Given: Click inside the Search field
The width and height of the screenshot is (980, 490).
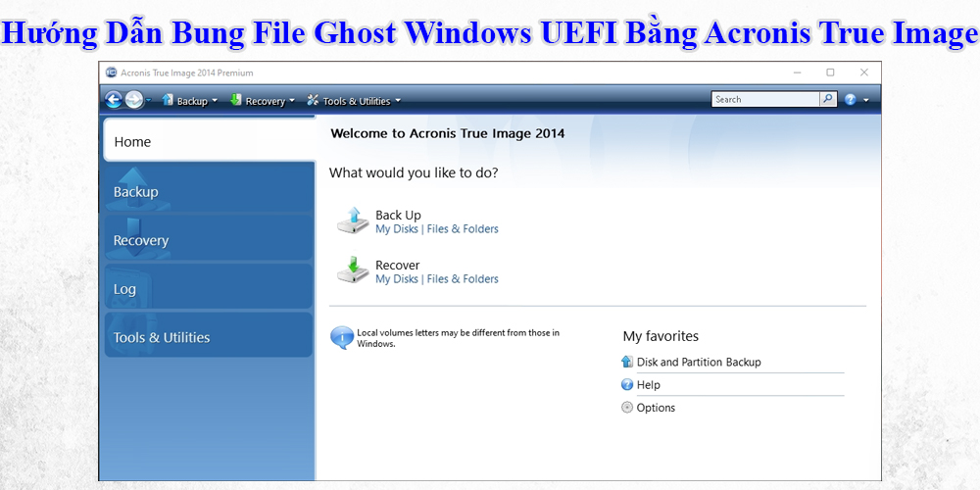Looking at the screenshot, I should point(765,99).
